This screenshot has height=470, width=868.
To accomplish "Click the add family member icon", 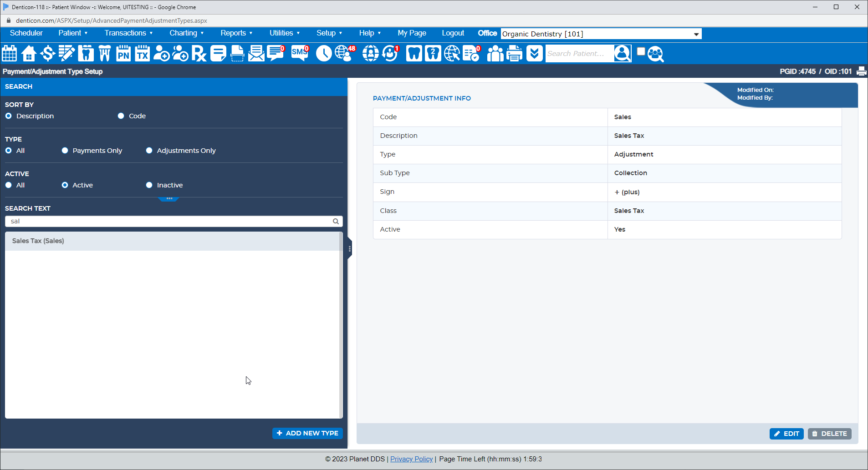I will (x=180, y=53).
